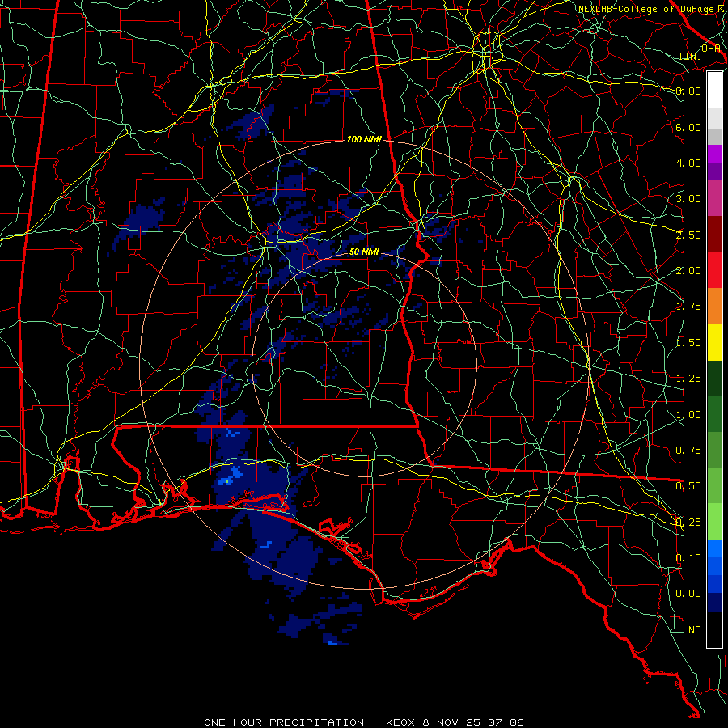This screenshot has width=728, height=728.
Task: Click the OHA product label above legend
Action: point(710,49)
